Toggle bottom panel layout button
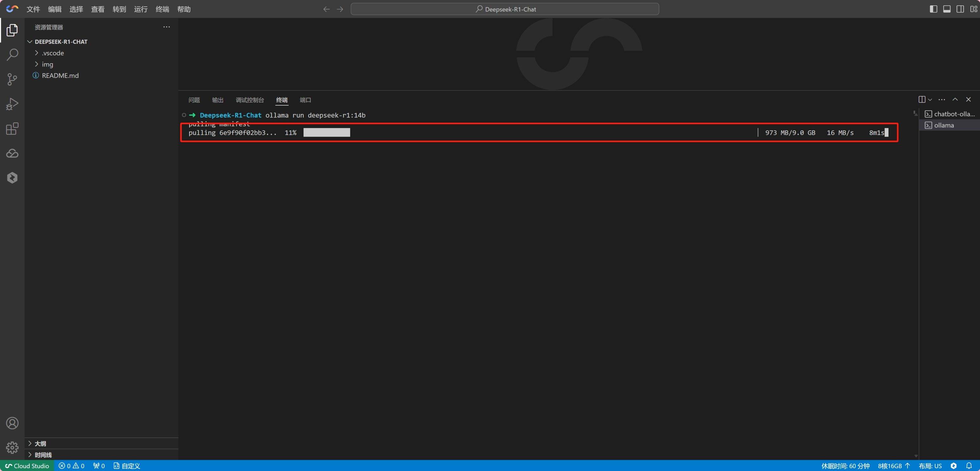980x471 pixels. pyautogui.click(x=947, y=9)
